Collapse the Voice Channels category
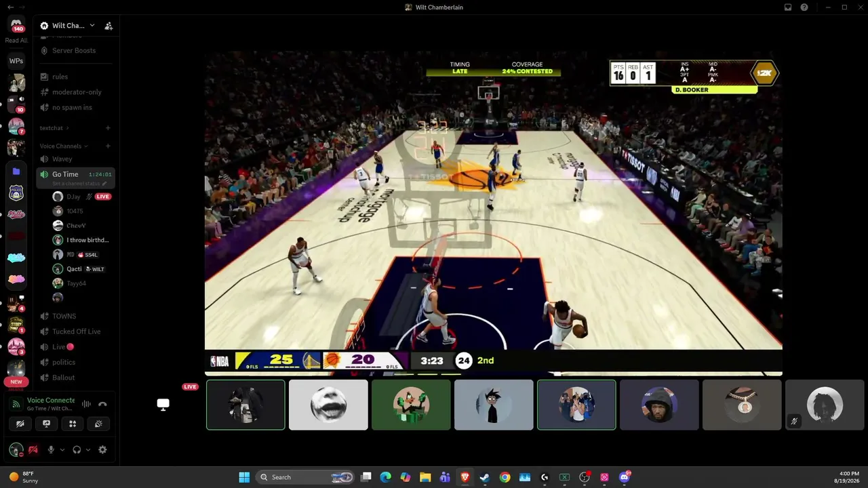This screenshot has height=488, width=868. pyautogui.click(x=64, y=146)
